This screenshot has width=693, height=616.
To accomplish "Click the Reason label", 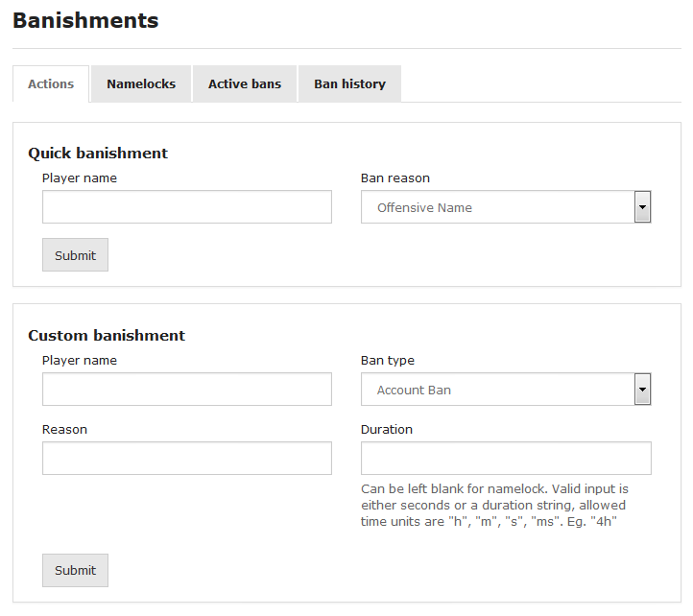I will tap(64, 430).
